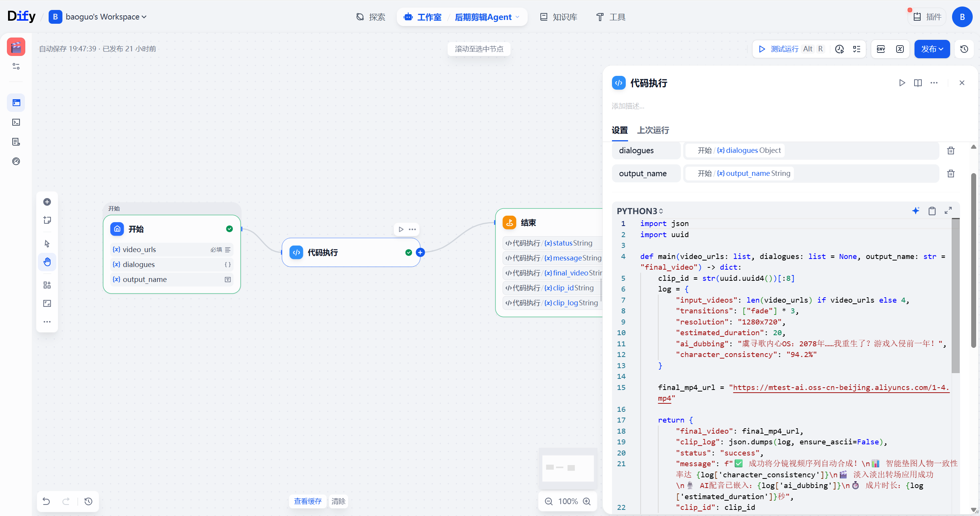Click the settings panel scrollbar
This screenshot has width=980, height=516.
[x=973, y=260]
